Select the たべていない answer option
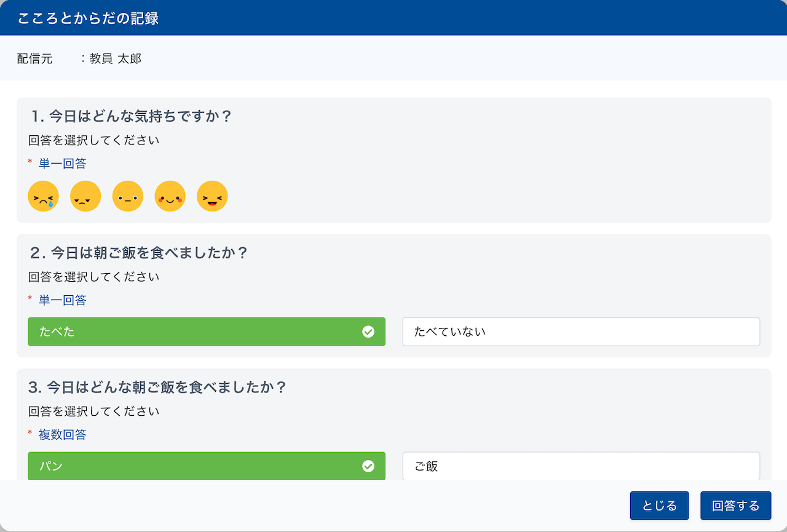The height and width of the screenshot is (532, 787). [x=581, y=332]
